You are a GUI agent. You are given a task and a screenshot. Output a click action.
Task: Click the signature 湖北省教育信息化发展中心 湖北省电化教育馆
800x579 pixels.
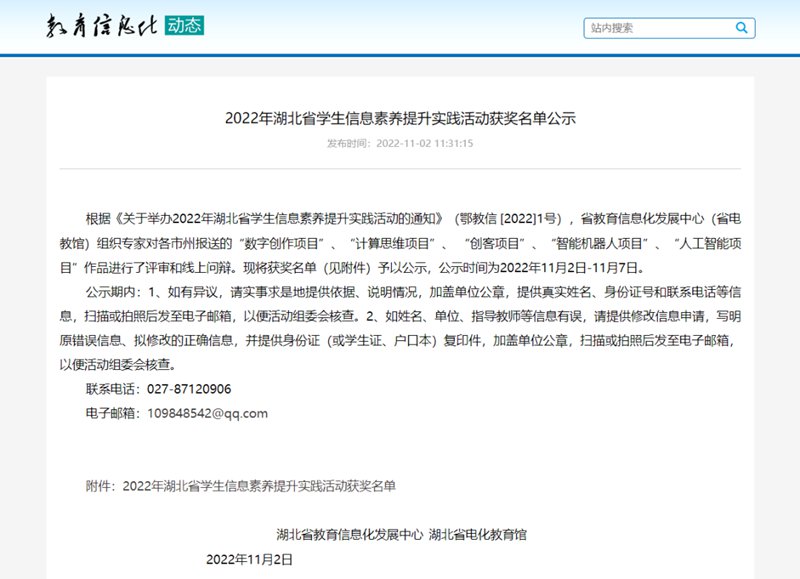(402, 535)
